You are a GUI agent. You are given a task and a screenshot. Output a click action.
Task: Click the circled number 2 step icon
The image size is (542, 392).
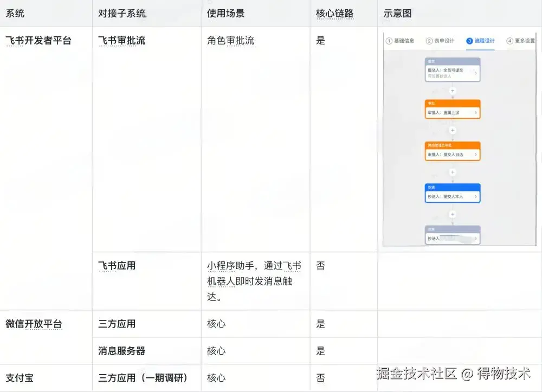[x=428, y=40]
